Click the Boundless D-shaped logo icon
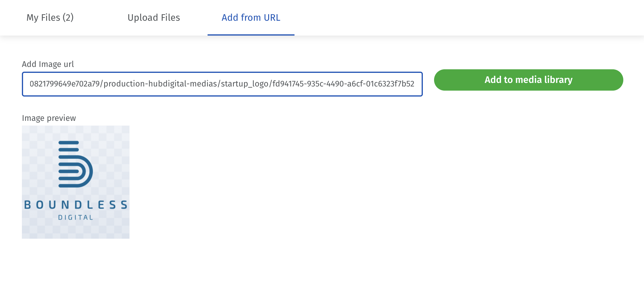This screenshot has height=292, width=644. 76,164
